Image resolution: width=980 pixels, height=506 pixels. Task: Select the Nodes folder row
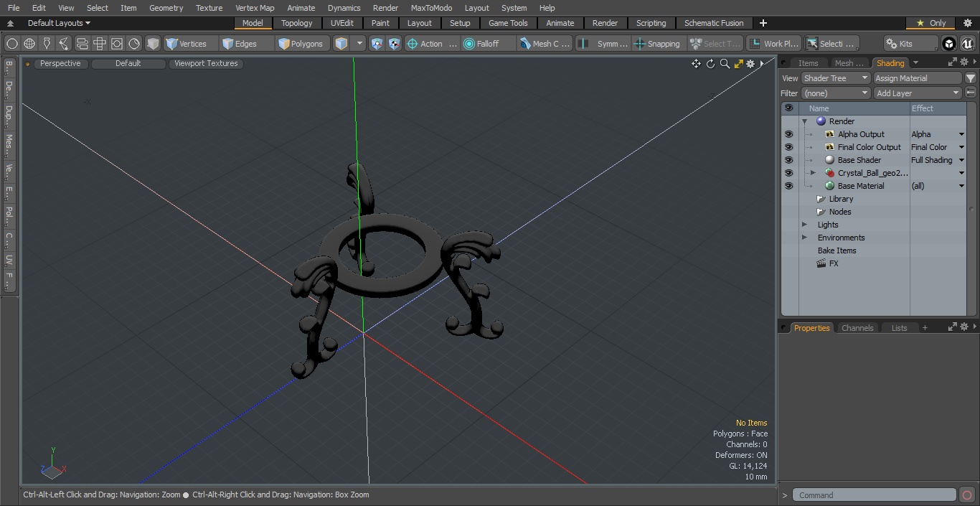(x=840, y=212)
